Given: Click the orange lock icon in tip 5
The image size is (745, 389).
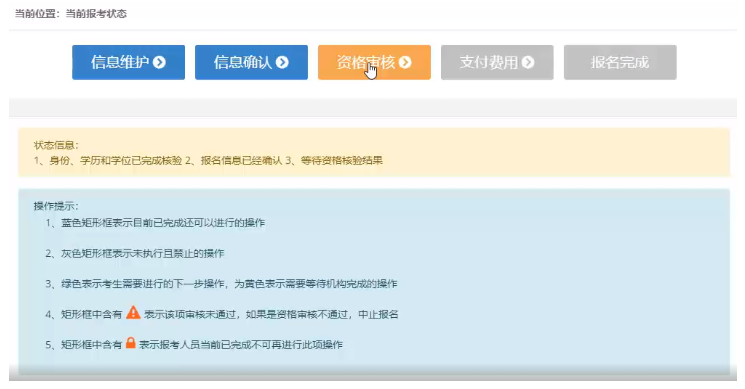Looking at the screenshot, I should (131, 343).
